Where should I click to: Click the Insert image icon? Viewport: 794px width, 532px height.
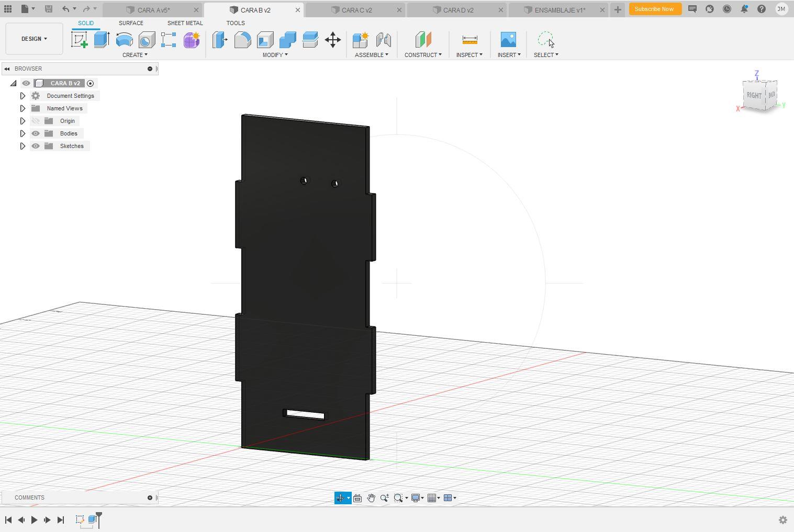coord(508,40)
